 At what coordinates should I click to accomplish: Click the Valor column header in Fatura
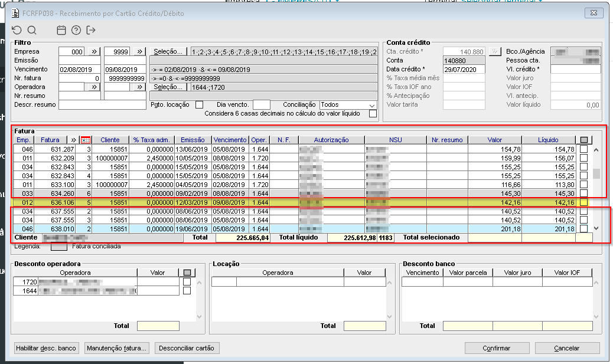495,140
